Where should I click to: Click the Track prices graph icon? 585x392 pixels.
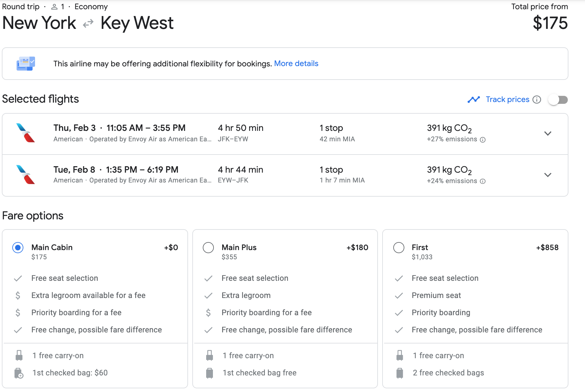click(x=473, y=100)
